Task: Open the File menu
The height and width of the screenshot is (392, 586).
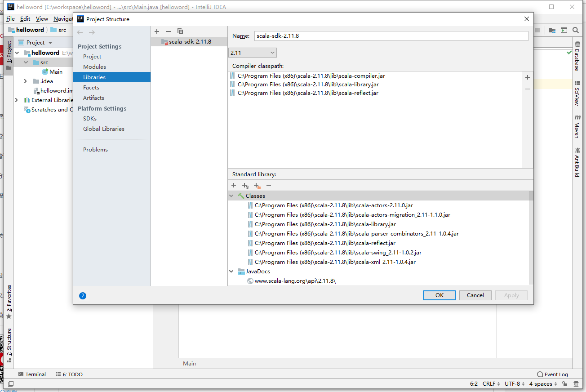Action: (10, 19)
